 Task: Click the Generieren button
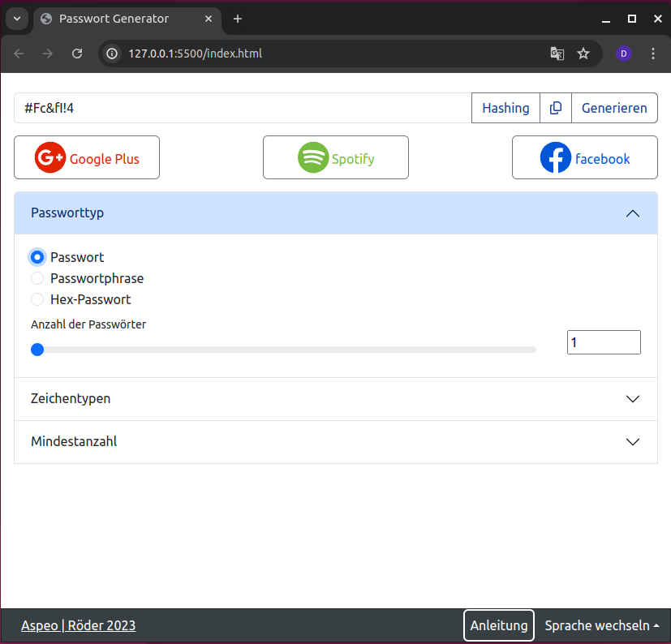click(614, 108)
